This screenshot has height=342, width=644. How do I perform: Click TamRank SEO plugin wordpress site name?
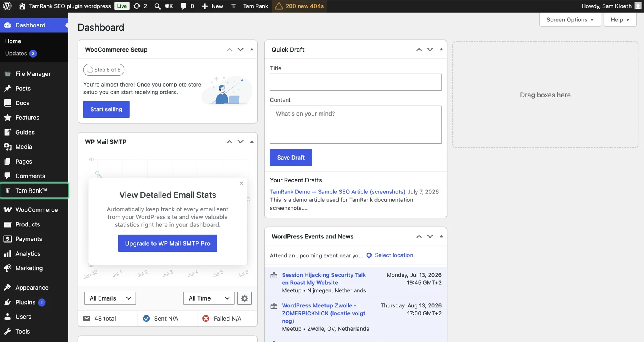(70, 6)
